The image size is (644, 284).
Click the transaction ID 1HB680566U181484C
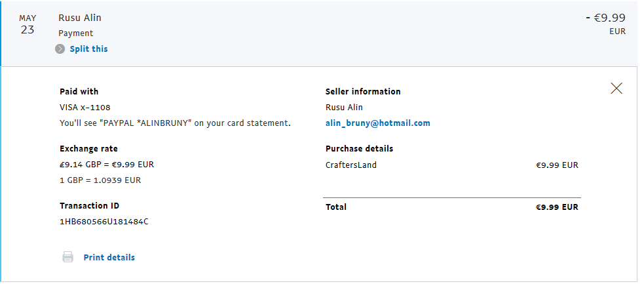tap(104, 222)
